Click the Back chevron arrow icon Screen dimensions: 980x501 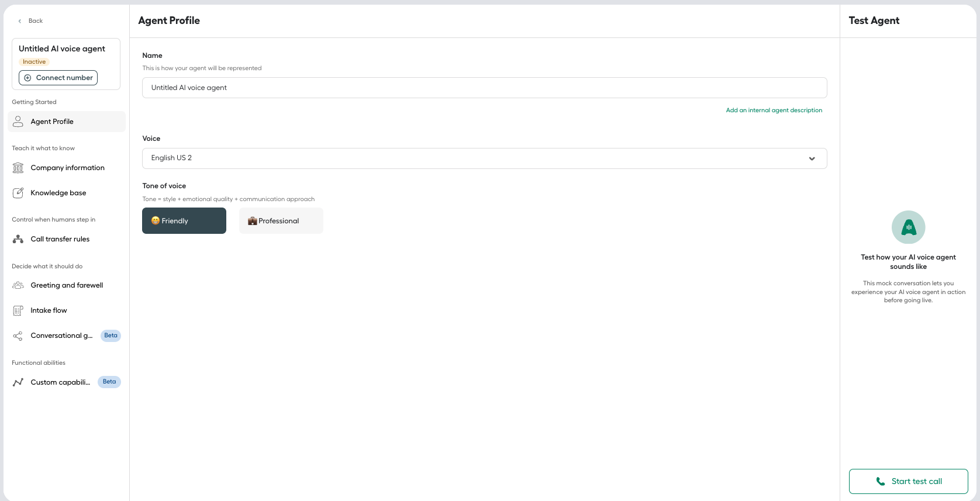[x=20, y=21]
